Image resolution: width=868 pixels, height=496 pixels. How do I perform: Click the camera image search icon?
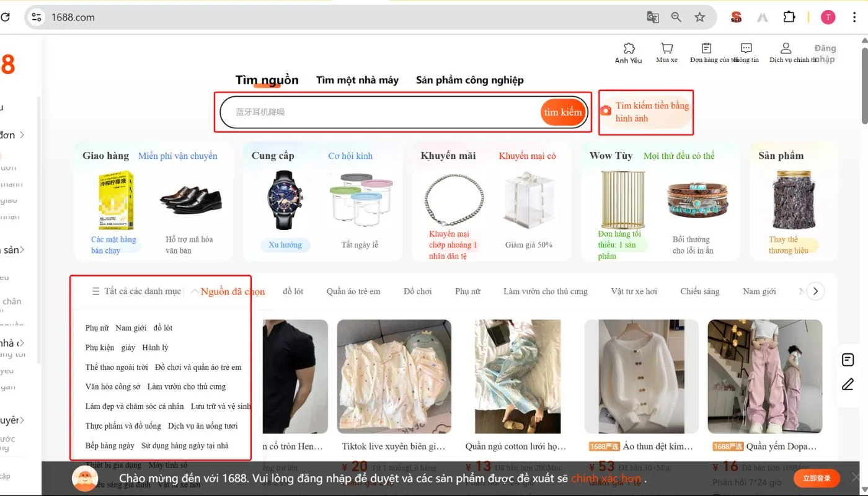pyautogui.click(x=606, y=110)
